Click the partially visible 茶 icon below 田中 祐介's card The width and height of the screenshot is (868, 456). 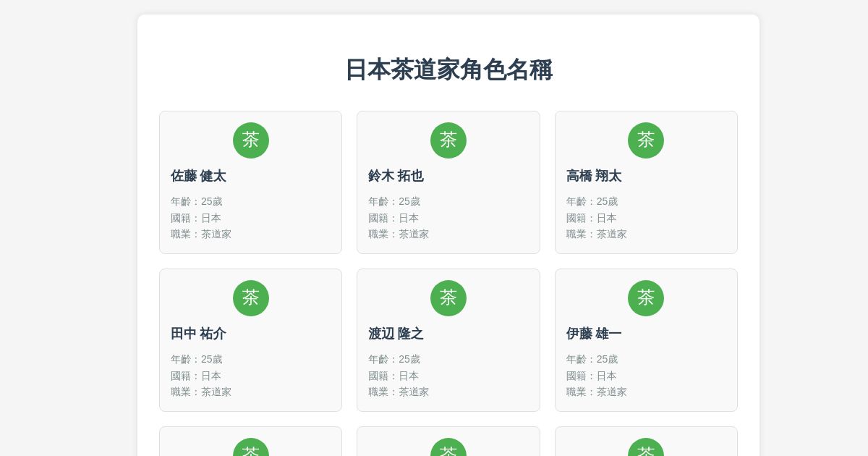tap(250, 449)
